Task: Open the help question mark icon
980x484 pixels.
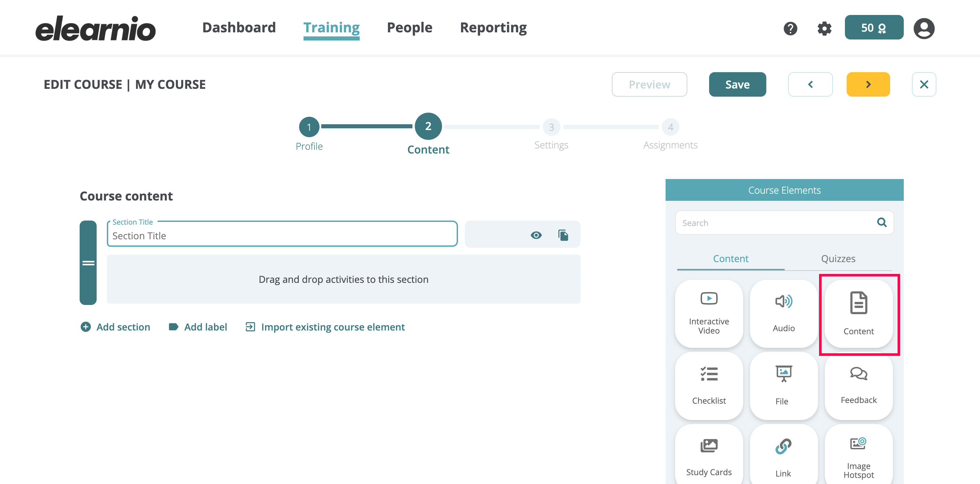Action: point(790,28)
